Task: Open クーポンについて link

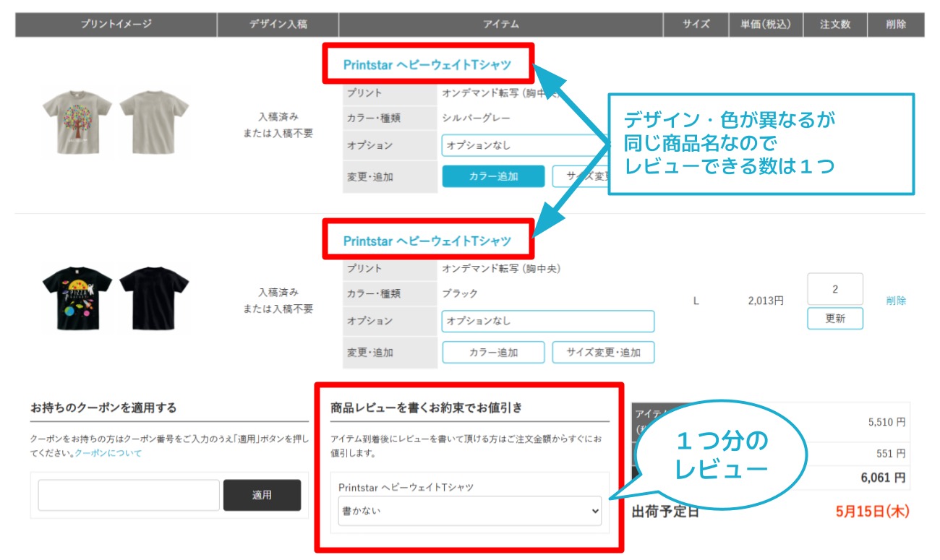Action: (108, 453)
